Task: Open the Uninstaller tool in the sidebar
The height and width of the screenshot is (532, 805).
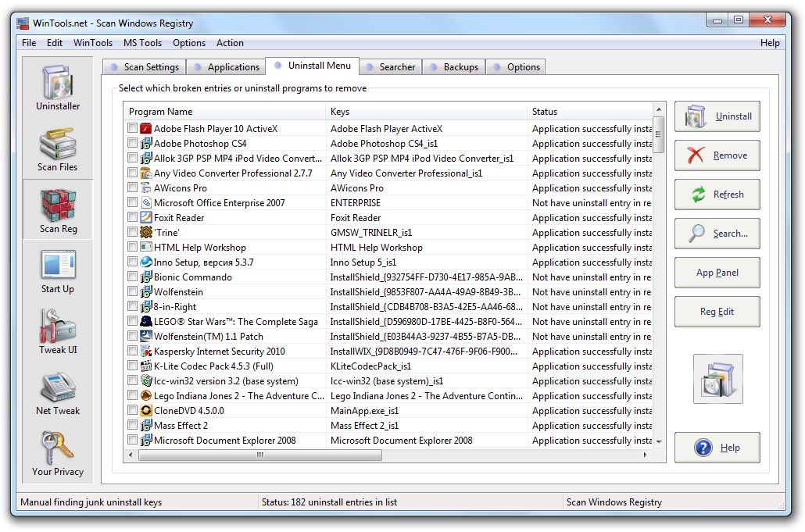Action: click(x=57, y=87)
